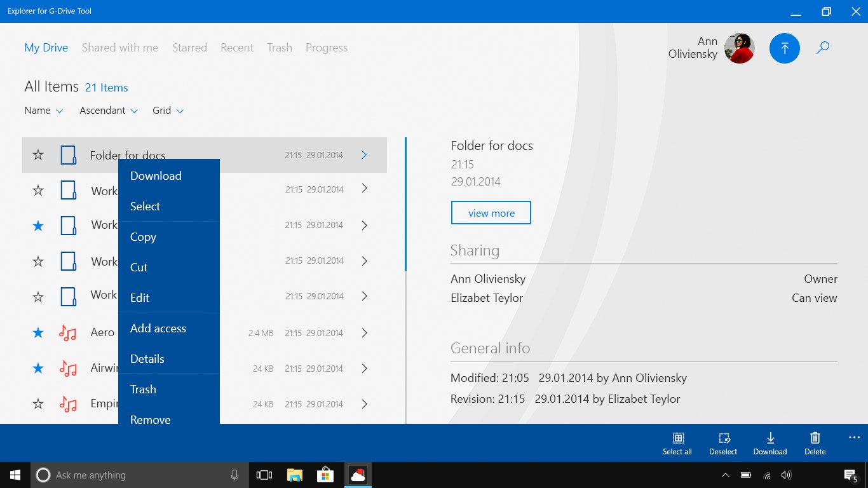Unstar the Airwi music file
The image size is (868, 488).
(x=38, y=368)
